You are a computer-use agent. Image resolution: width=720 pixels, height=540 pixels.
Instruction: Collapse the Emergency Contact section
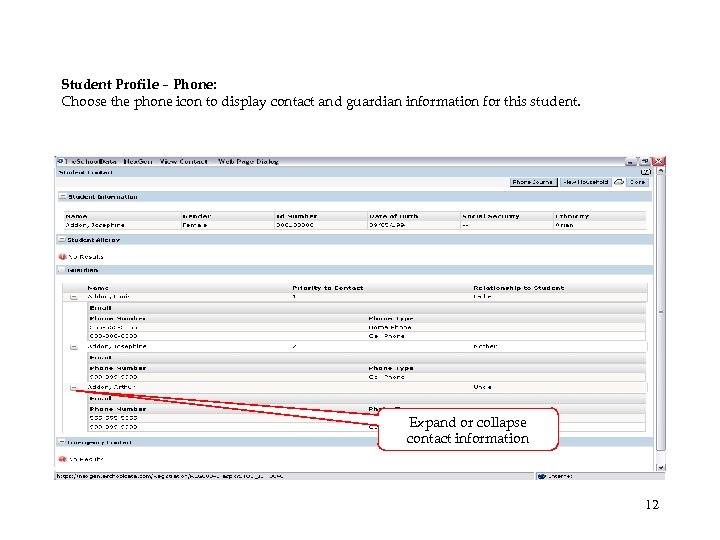pyautogui.click(x=61, y=442)
